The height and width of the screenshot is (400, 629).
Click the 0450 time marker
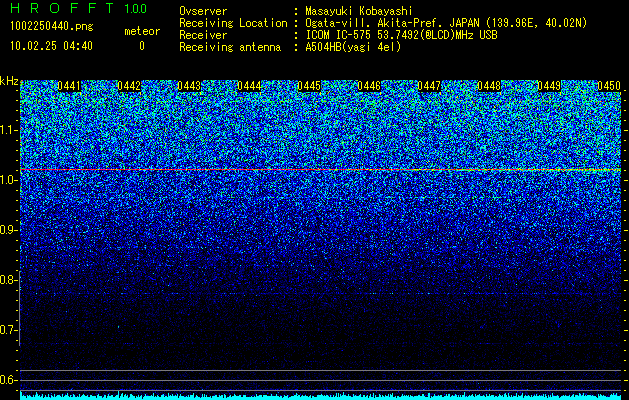click(609, 86)
